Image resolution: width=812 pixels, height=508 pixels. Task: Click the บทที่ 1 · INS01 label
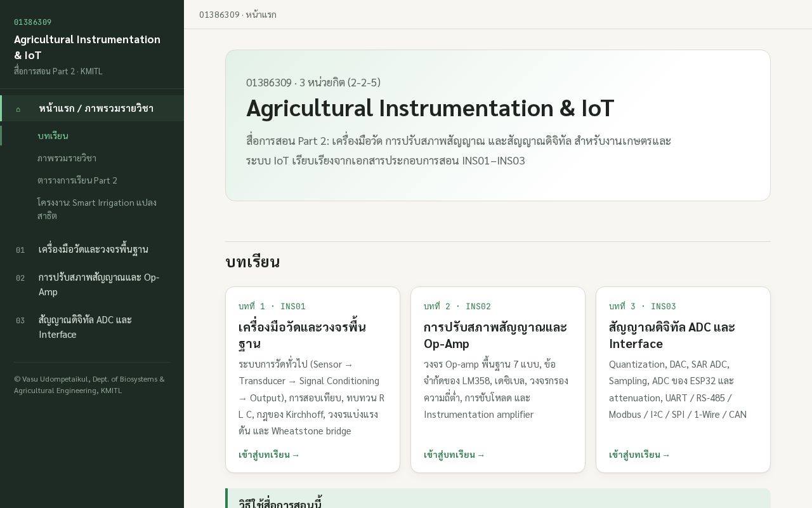pyautogui.click(x=272, y=306)
